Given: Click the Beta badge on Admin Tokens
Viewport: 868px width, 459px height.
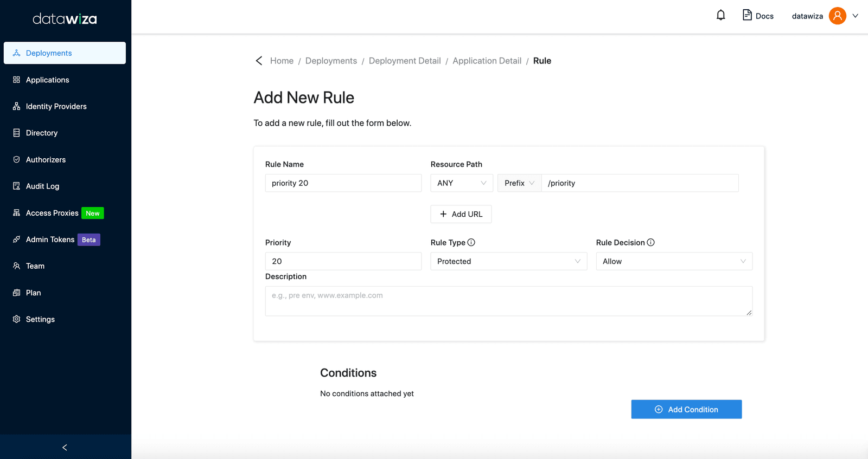Looking at the screenshot, I should click(89, 240).
